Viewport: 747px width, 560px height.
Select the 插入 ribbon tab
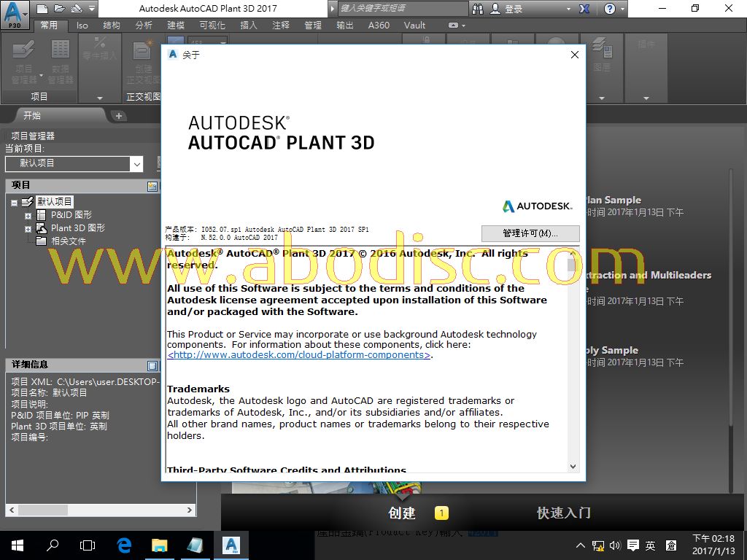(248, 26)
